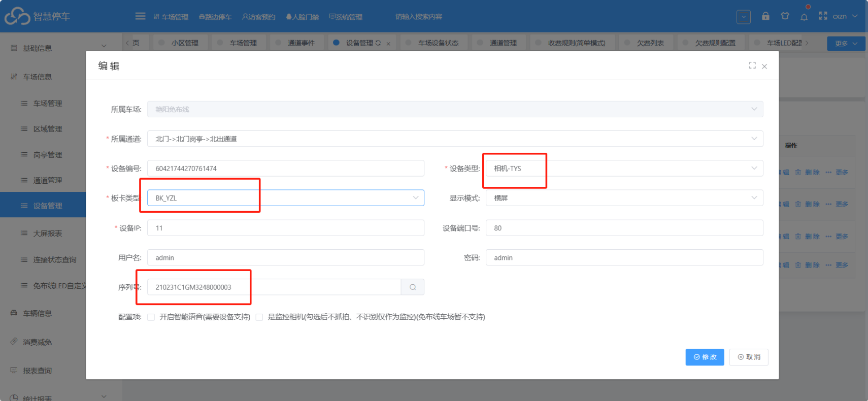Viewport: 868px width, 401px height.
Task: Collapse 基础信息 sidebar section
Action: pos(61,48)
